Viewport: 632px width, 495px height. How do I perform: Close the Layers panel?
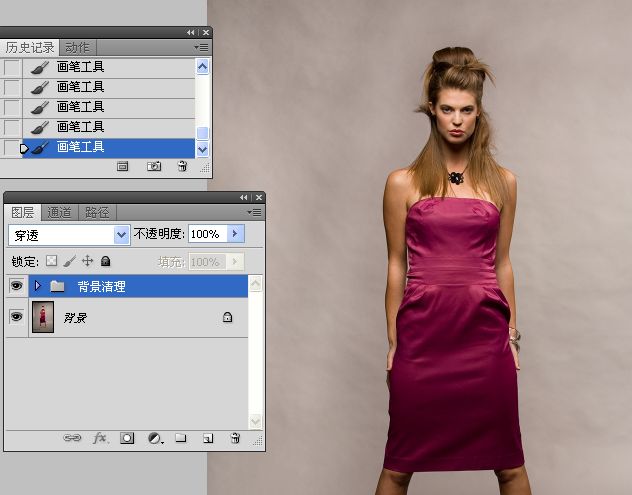(259, 198)
